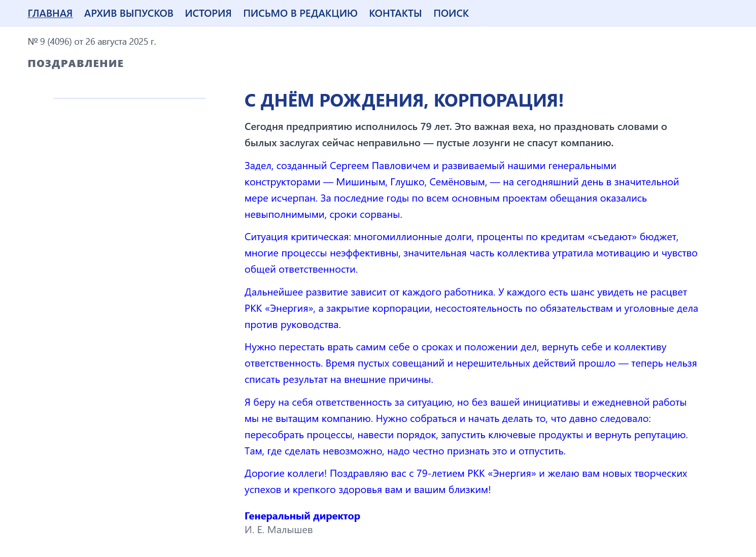Click the paragraph starting "Я беру на себя ответственность"
The width and height of the screenshot is (756, 557).
tap(466, 427)
